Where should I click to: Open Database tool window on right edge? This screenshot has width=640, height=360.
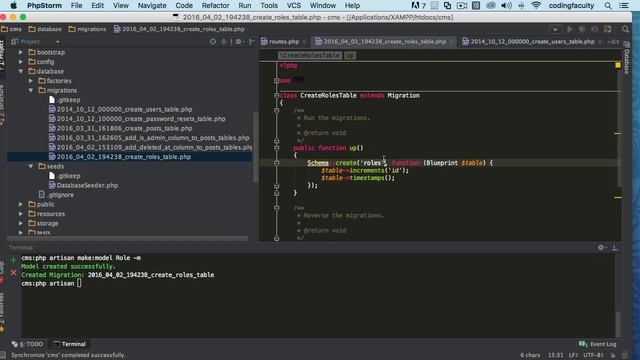[x=627, y=58]
